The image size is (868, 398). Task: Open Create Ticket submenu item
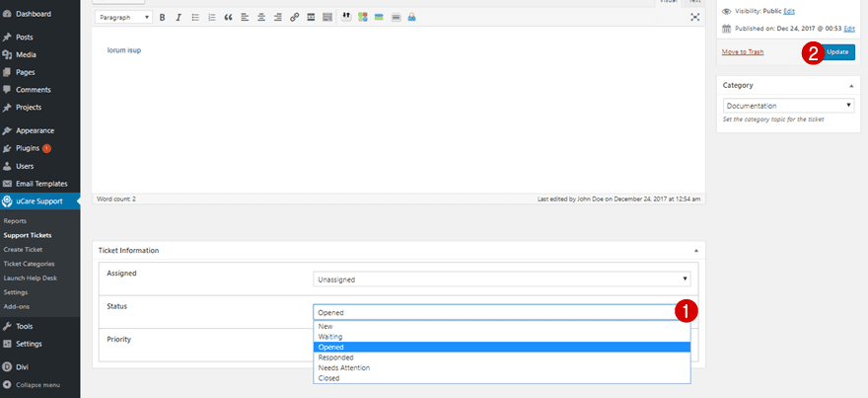[23, 250]
